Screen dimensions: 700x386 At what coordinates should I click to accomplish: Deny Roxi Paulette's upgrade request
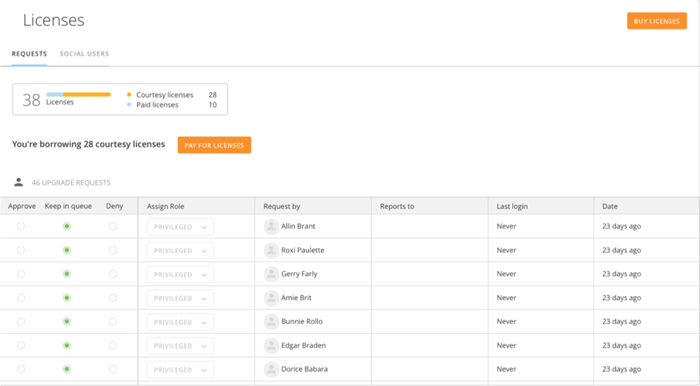[x=113, y=250]
